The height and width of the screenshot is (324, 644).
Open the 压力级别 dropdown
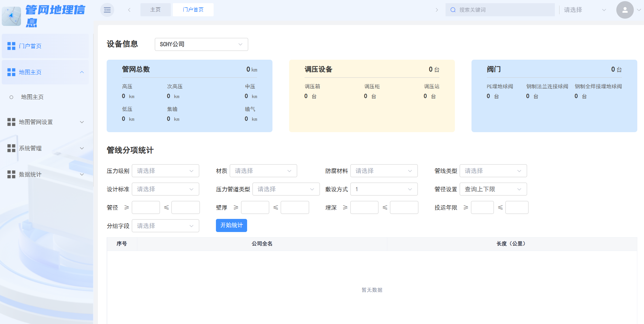pyautogui.click(x=165, y=171)
